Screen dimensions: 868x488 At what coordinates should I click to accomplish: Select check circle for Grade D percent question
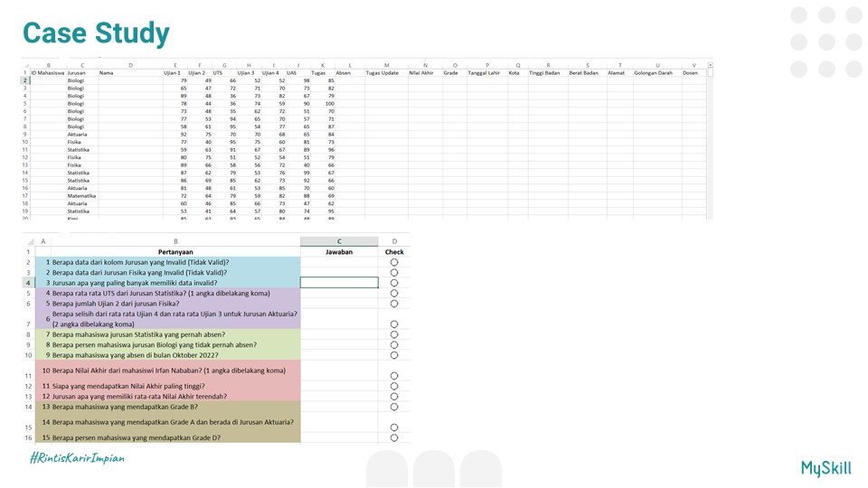click(394, 437)
